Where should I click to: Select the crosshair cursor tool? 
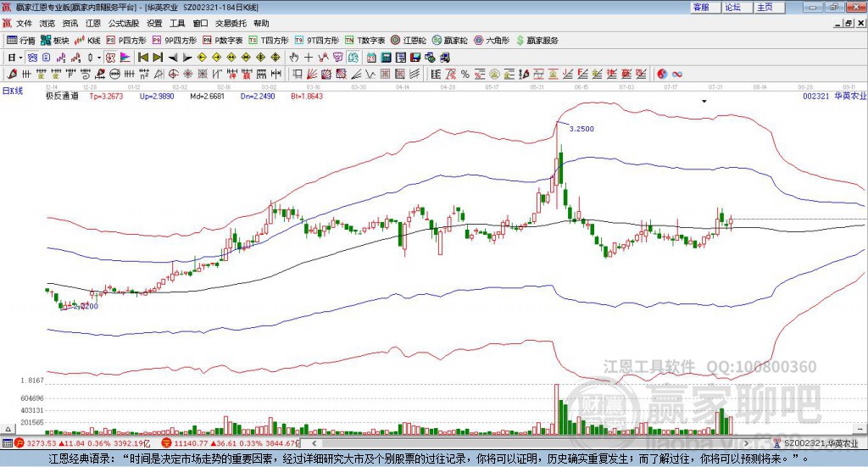pos(309,58)
